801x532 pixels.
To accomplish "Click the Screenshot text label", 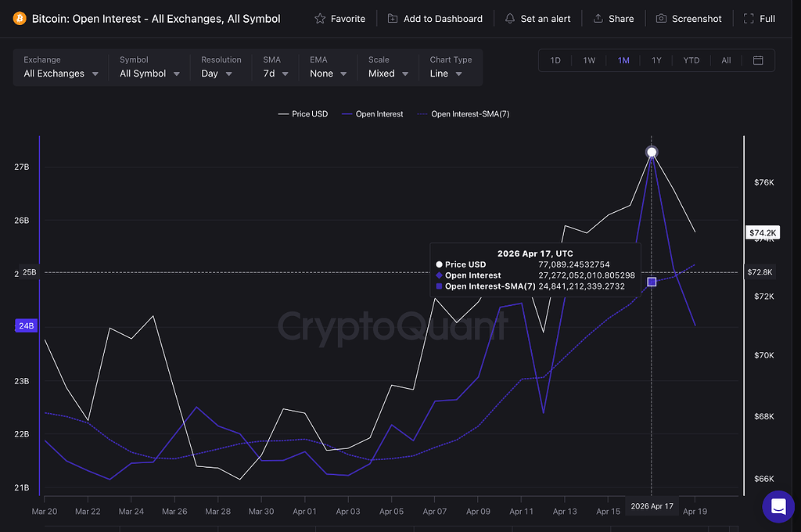I will click(697, 19).
